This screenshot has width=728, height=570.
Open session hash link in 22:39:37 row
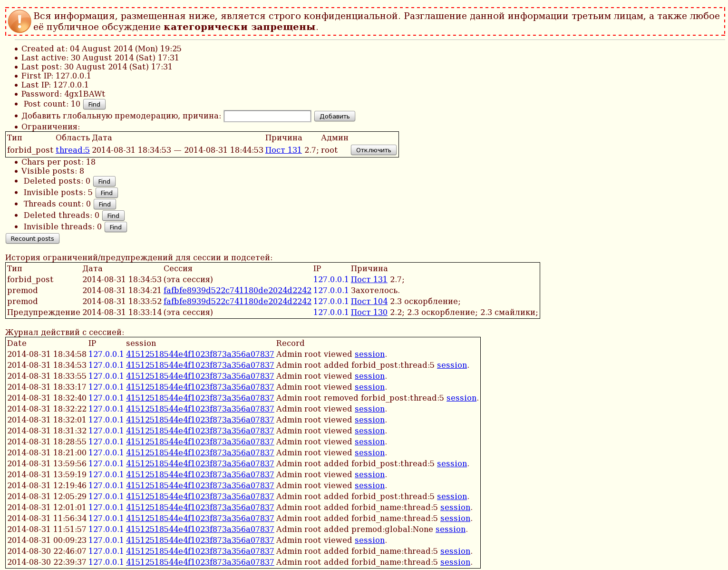click(200, 562)
